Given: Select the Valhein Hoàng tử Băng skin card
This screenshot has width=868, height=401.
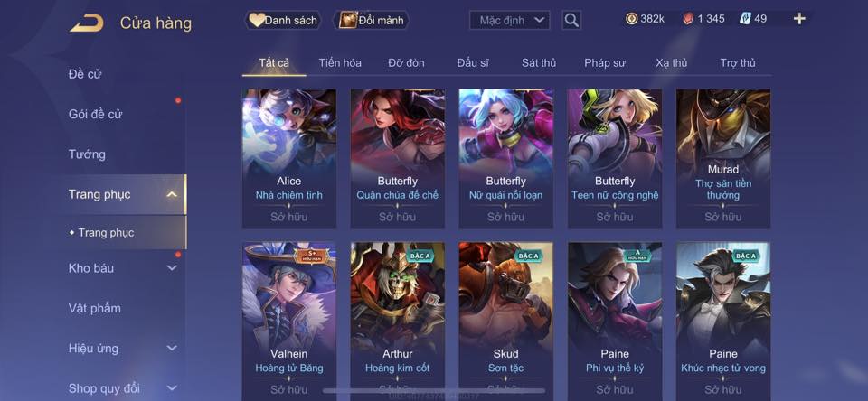Looking at the screenshot, I should [x=289, y=322].
